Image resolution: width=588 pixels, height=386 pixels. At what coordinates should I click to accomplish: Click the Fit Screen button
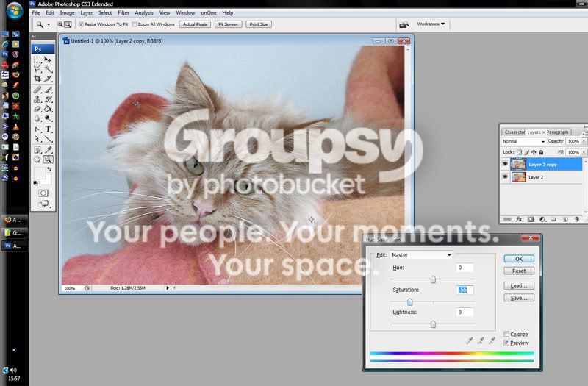click(x=228, y=24)
